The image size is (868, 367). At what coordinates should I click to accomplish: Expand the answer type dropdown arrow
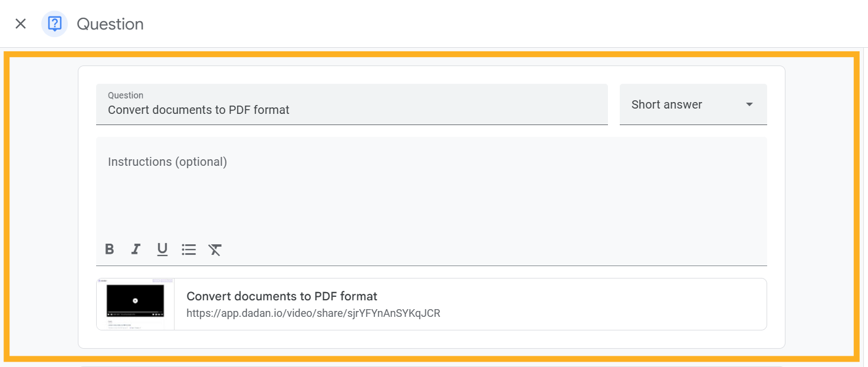[x=749, y=104]
